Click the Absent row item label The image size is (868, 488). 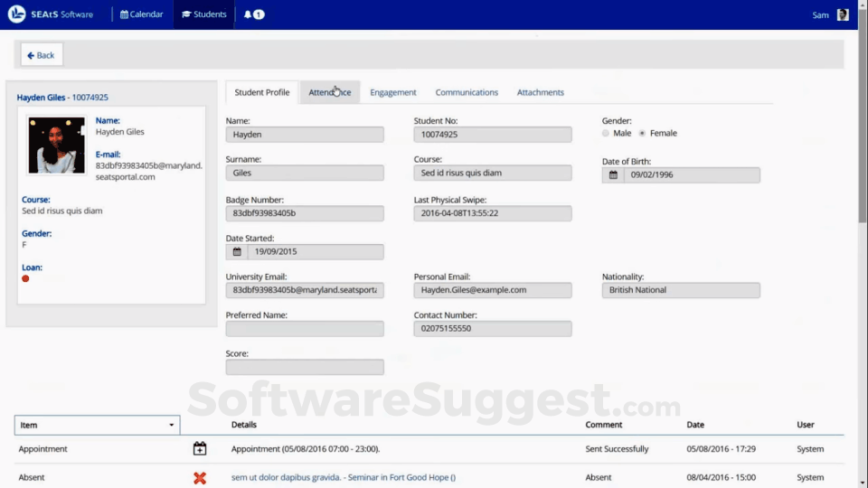tap(32, 477)
